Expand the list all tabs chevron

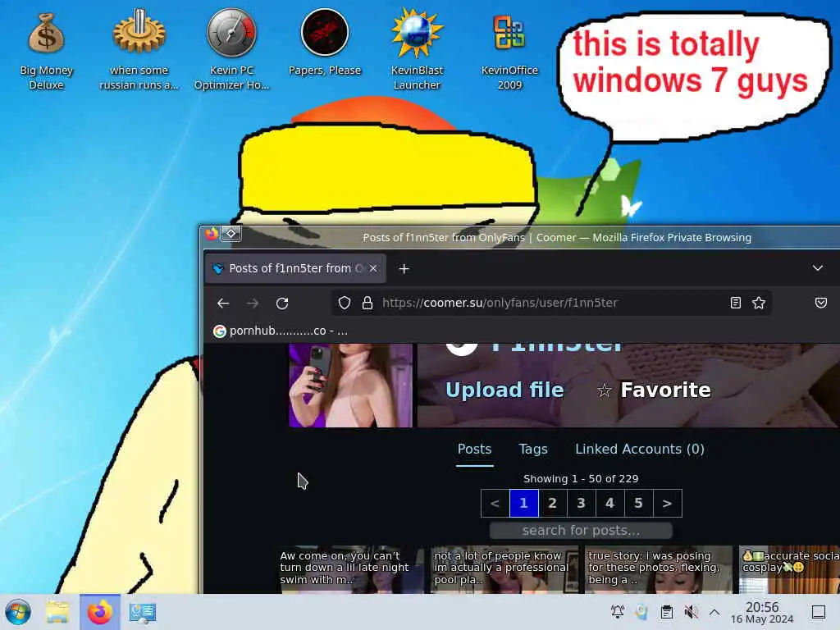[818, 268]
